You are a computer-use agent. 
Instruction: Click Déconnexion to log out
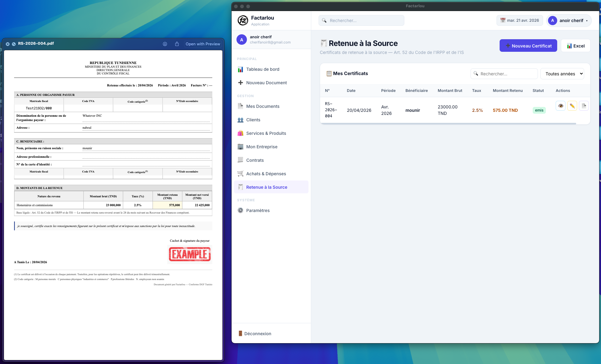[257, 334]
